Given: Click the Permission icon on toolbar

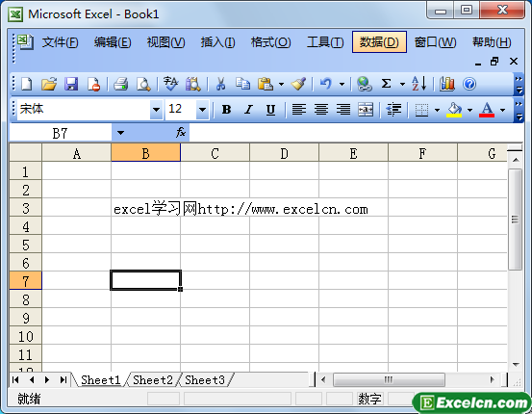Looking at the screenshot, I should tap(93, 84).
